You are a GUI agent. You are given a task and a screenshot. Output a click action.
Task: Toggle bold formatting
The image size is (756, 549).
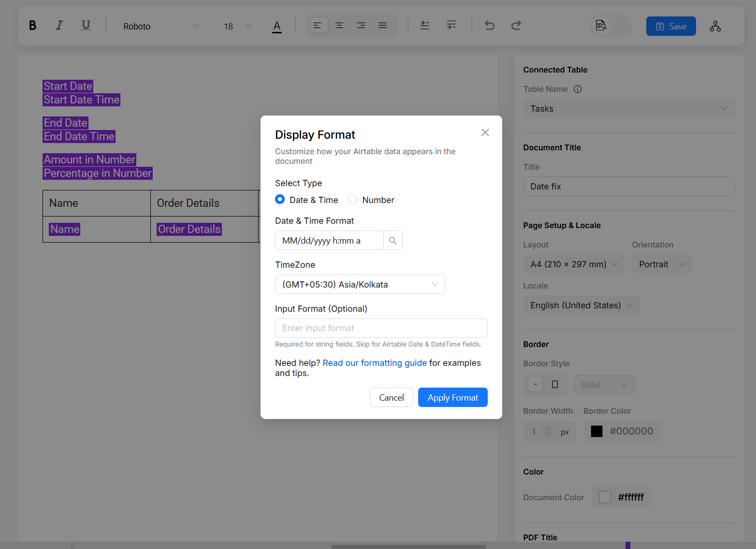pos(32,26)
